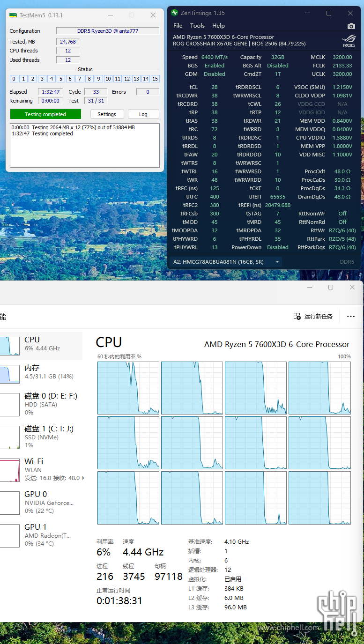
Task: Open the three-dot more options menu
Action: [x=351, y=317]
